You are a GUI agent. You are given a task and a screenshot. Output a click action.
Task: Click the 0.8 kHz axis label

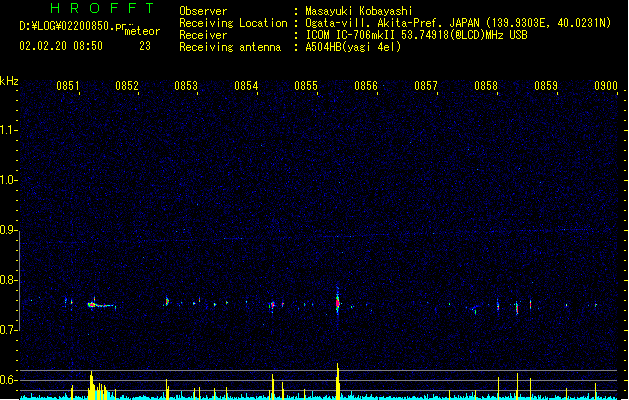click(x=8, y=280)
